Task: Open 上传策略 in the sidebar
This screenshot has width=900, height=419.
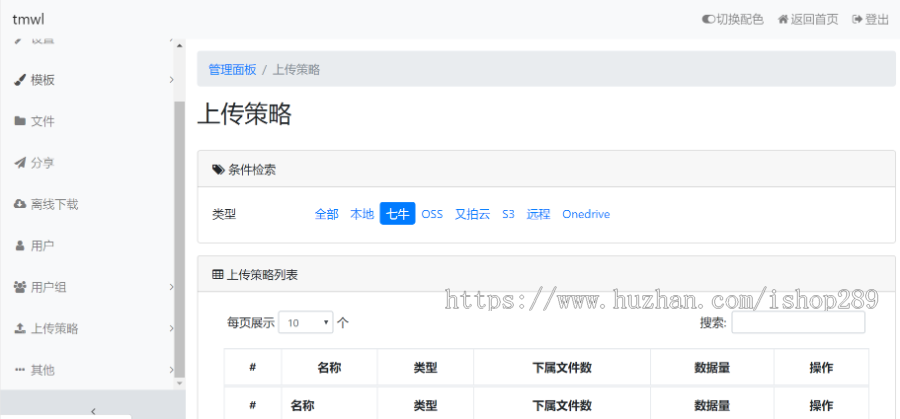Action: 55,328
